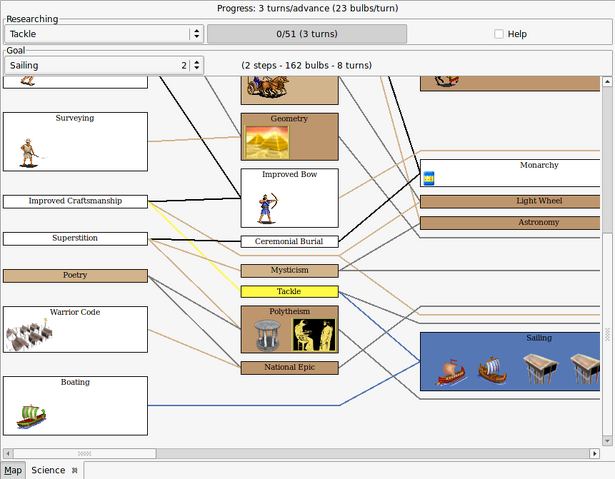Click the Polytheism node title
Image resolution: width=615 pixels, height=479 pixels.
coord(289,311)
